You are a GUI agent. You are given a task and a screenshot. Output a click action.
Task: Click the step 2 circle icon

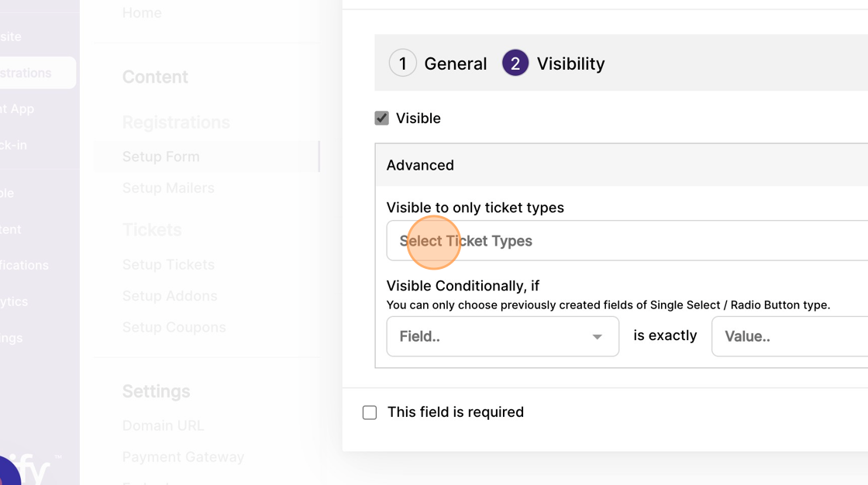point(515,63)
